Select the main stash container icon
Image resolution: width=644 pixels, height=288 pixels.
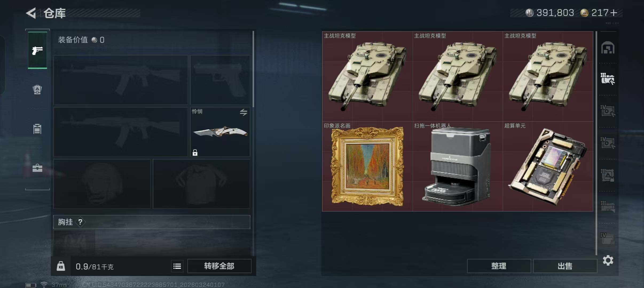[608, 47]
